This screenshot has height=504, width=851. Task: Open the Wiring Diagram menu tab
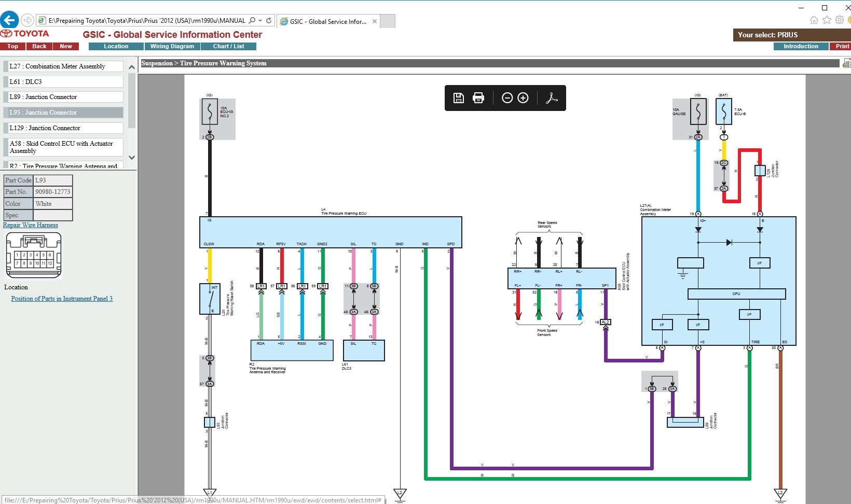coord(172,46)
